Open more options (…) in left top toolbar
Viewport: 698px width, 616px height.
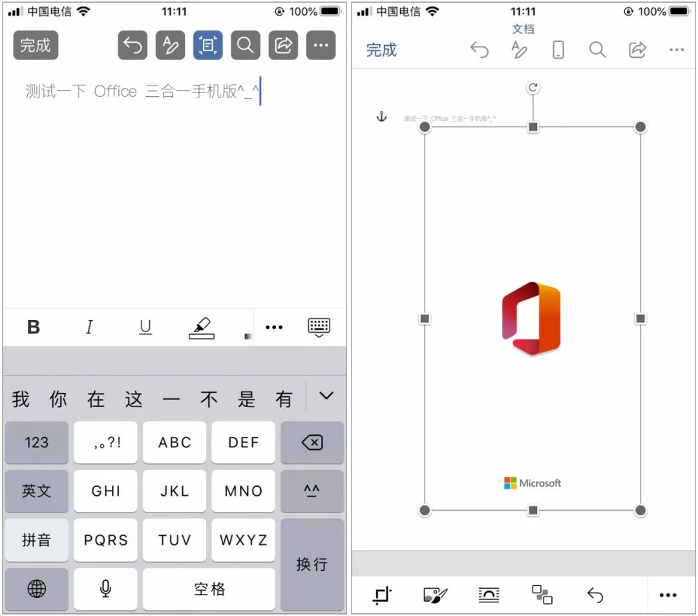point(321,45)
